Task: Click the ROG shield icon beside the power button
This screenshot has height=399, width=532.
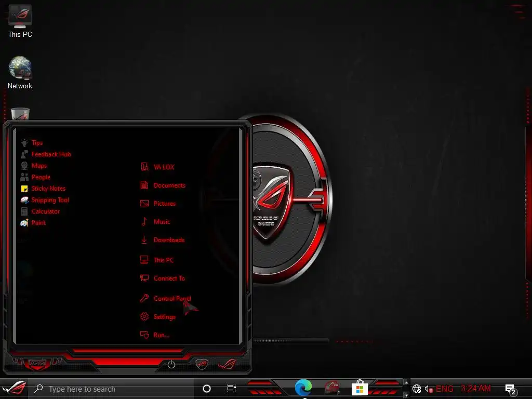Action: click(x=202, y=364)
